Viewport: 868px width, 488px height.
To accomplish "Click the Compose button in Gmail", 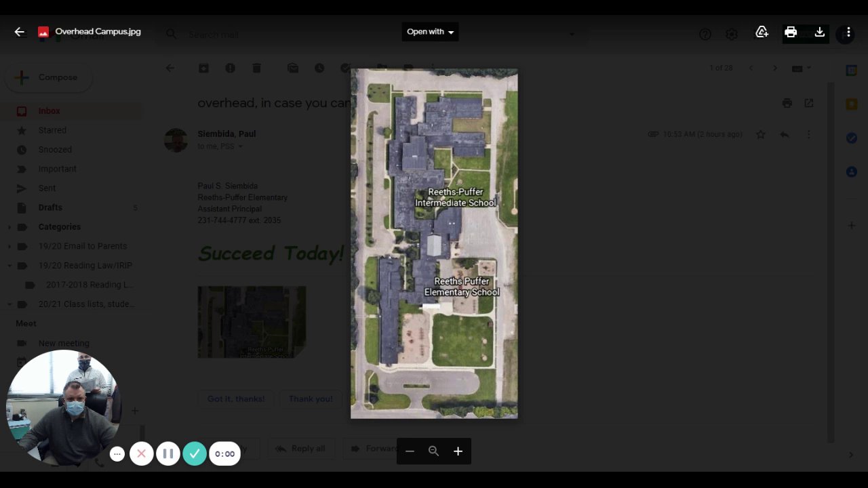I will coord(48,77).
